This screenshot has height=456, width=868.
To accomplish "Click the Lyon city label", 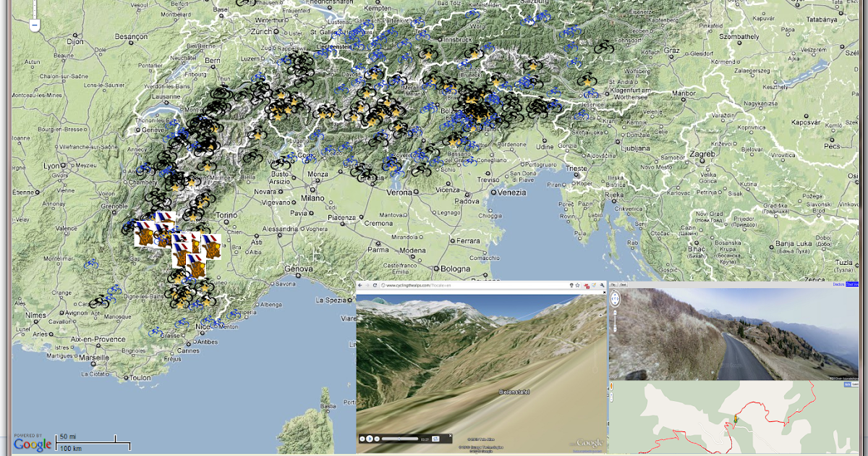I will (51, 166).
